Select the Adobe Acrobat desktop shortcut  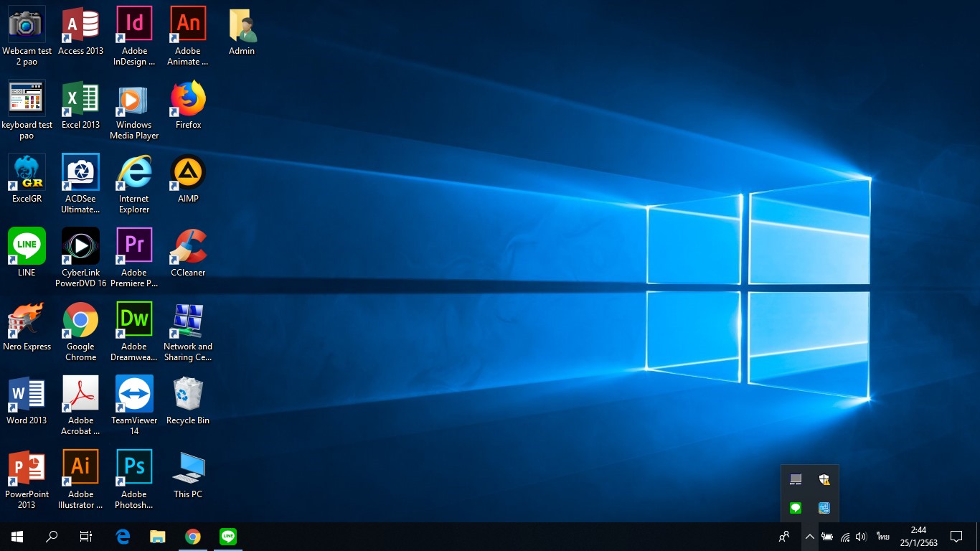[80, 406]
